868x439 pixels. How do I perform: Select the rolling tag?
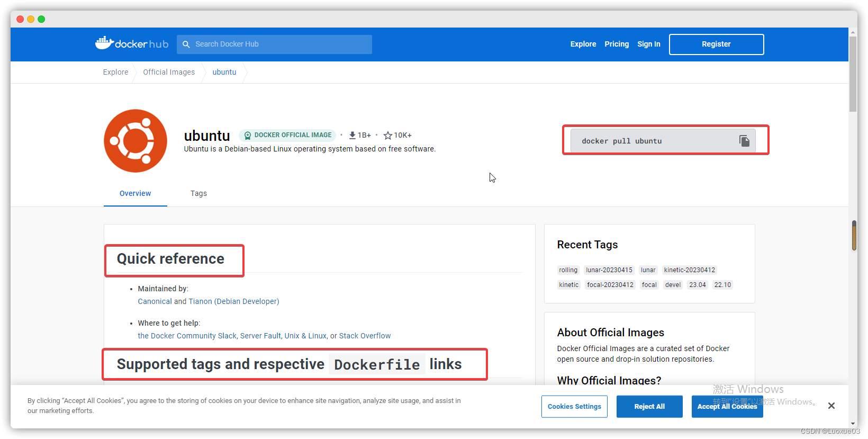tap(568, 270)
